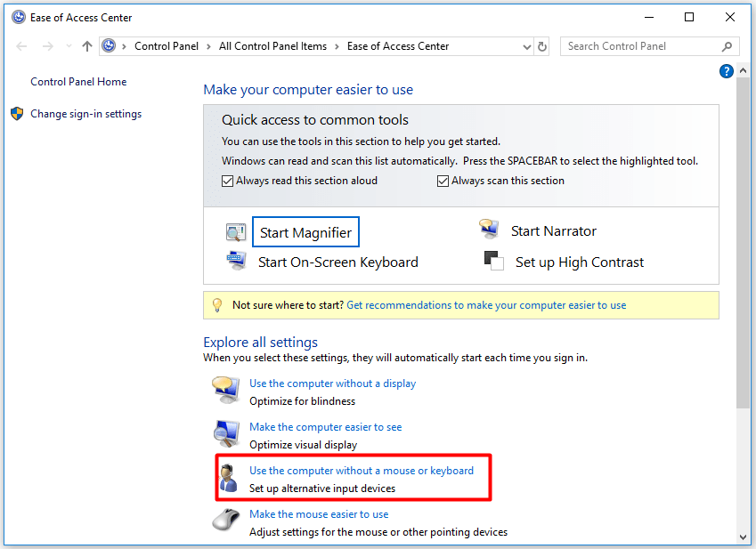This screenshot has width=756, height=549.
Task: Click the 'Make the computer easier to see' icon
Action: (x=226, y=433)
